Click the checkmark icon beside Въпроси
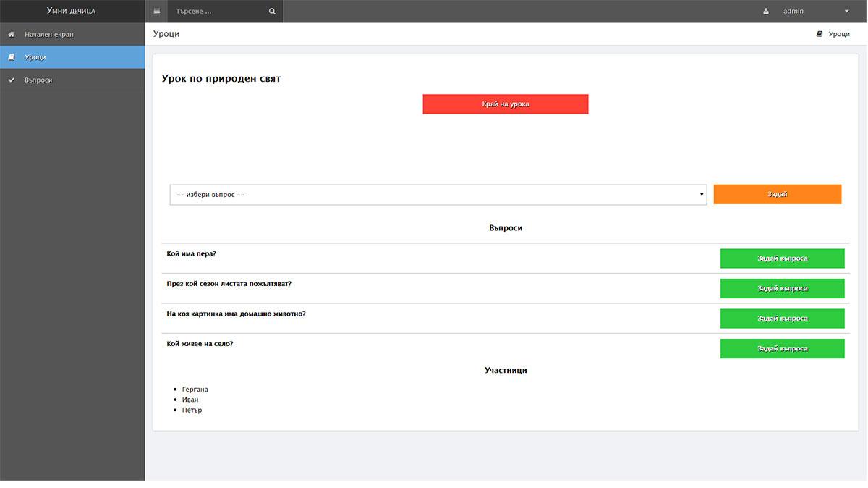 [x=11, y=80]
